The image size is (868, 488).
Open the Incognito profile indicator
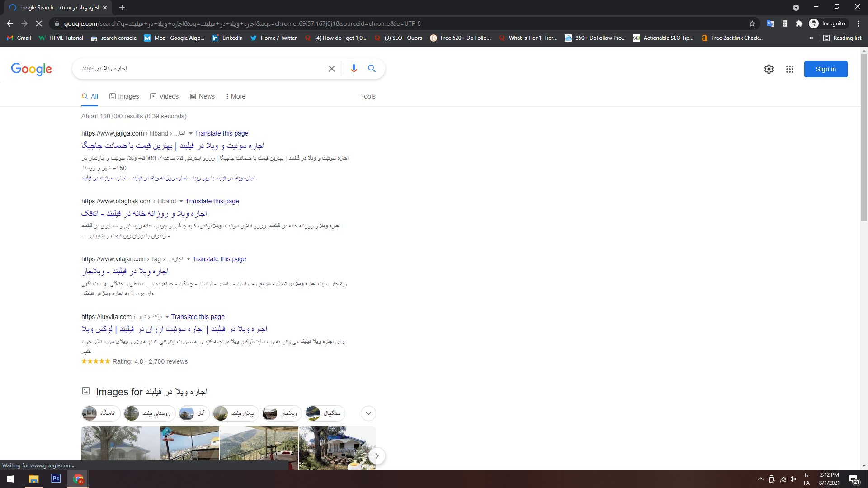[x=827, y=23]
